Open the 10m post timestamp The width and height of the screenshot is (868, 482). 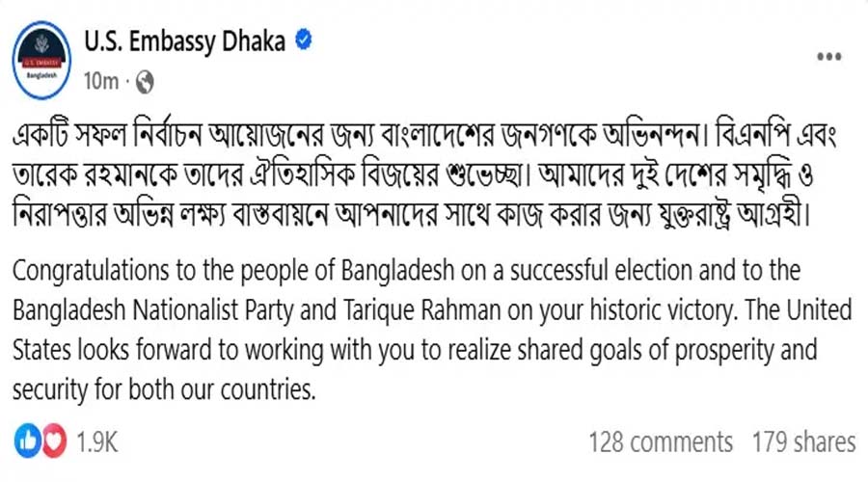pos(100,82)
